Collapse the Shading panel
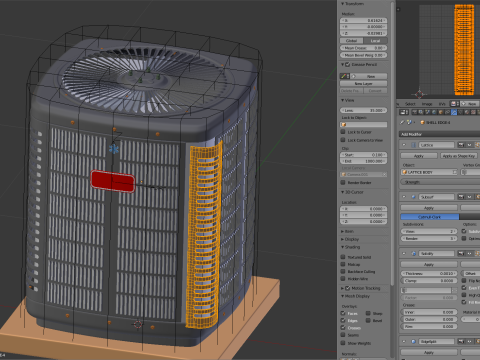The image size is (480, 360). (x=342, y=247)
